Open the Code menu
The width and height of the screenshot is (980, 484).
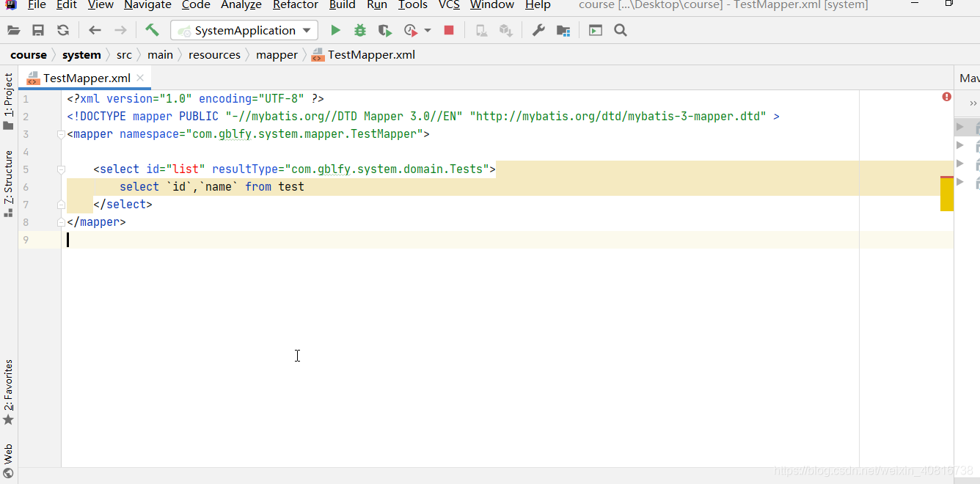[x=197, y=5]
